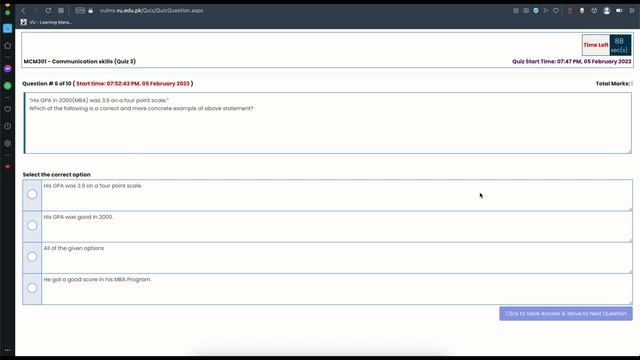Click 'Save Answer & Move to Next Question' button
The height and width of the screenshot is (360, 640).
tap(566, 313)
